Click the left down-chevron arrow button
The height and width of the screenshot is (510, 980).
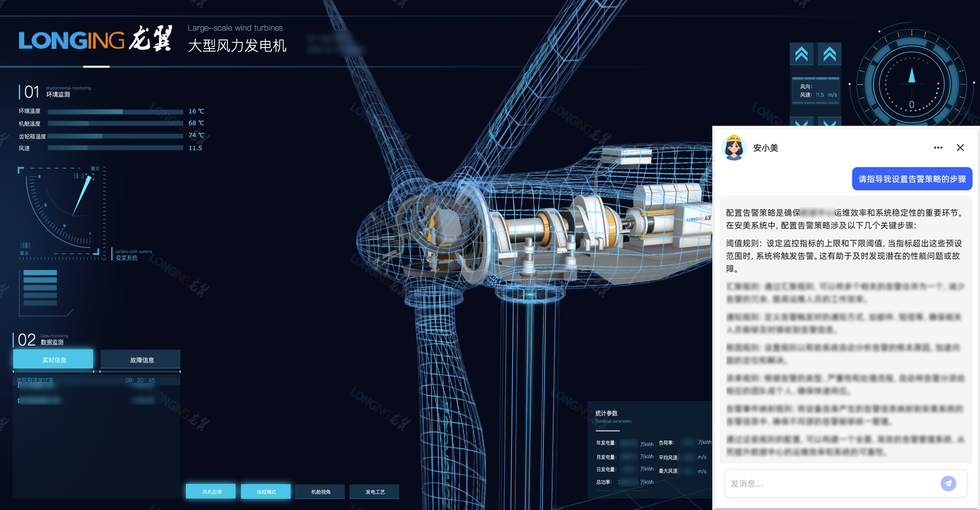(x=801, y=122)
